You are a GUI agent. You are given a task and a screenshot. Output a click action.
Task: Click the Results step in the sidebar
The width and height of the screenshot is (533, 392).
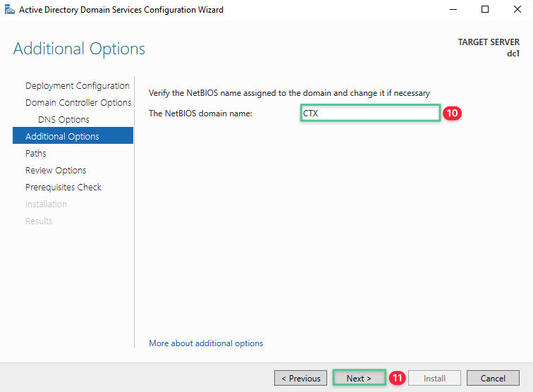(x=39, y=221)
